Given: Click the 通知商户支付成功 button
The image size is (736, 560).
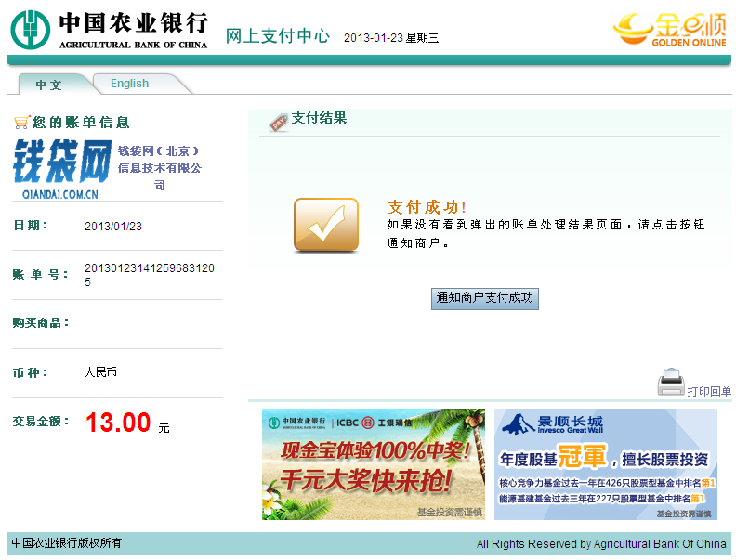Looking at the screenshot, I should point(485,298).
